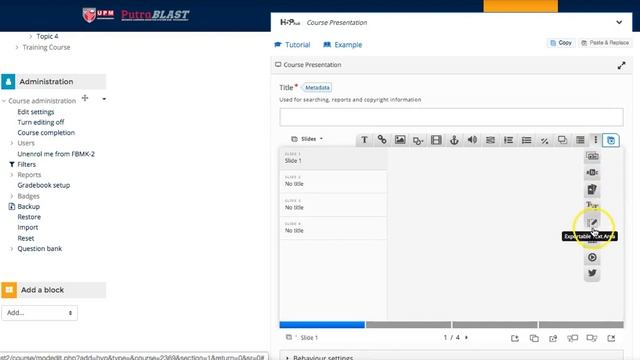Move the current slide left

pos(573,338)
